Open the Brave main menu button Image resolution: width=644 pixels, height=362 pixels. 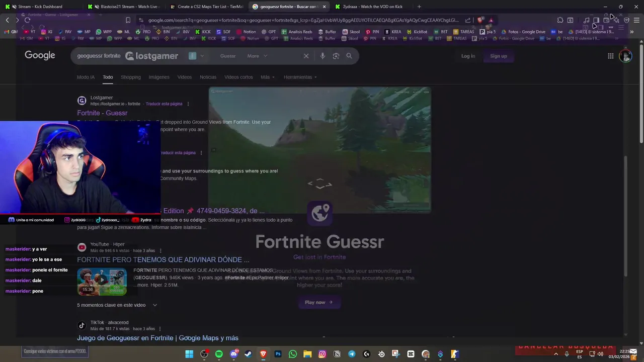636,20
